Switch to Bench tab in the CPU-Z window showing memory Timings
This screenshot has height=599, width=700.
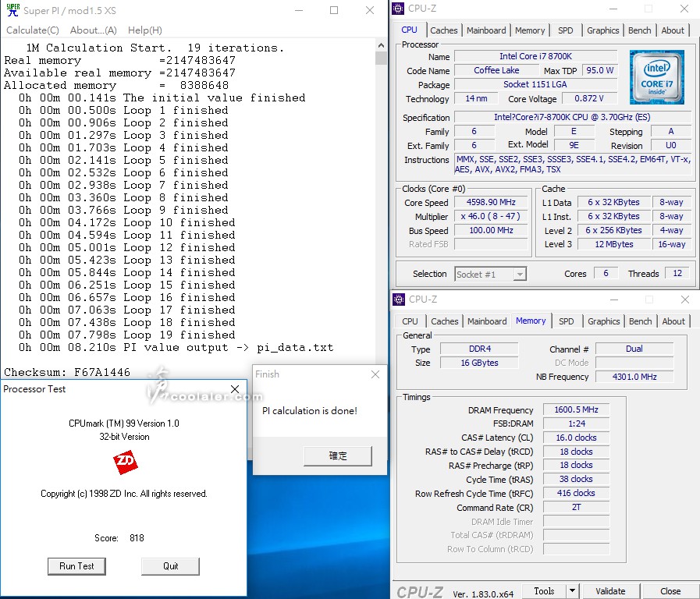pyautogui.click(x=641, y=321)
